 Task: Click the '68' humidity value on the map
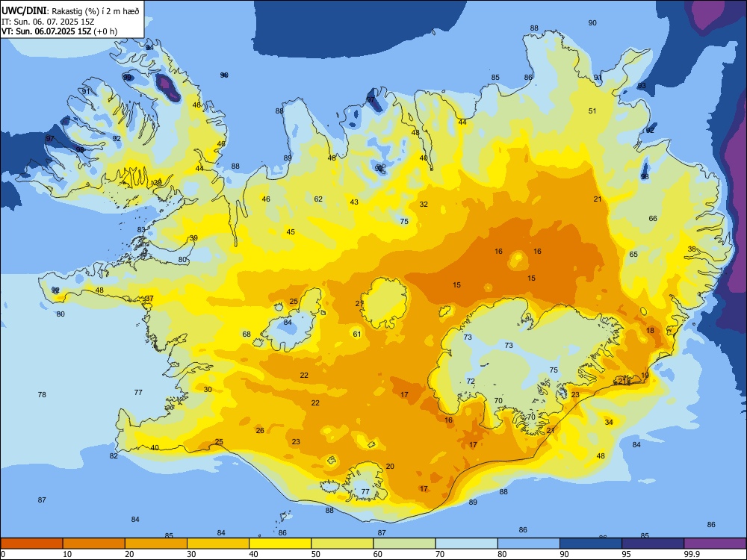pyautogui.click(x=247, y=335)
